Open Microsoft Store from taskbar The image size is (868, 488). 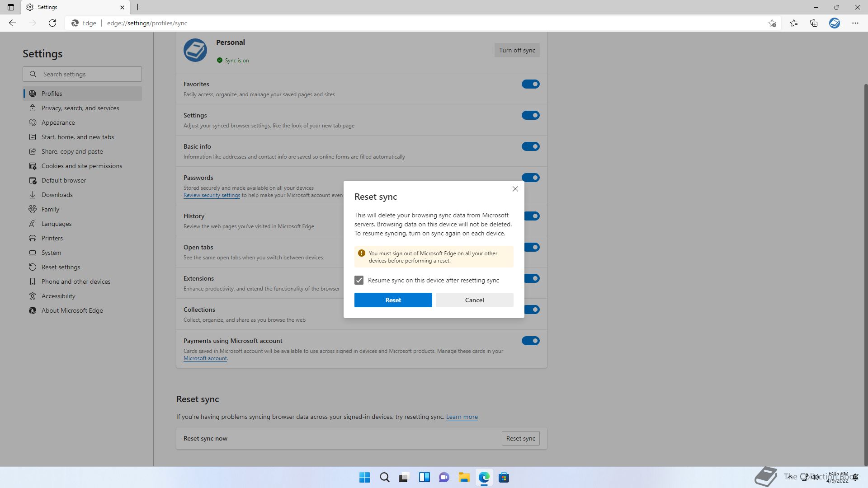click(x=504, y=478)
